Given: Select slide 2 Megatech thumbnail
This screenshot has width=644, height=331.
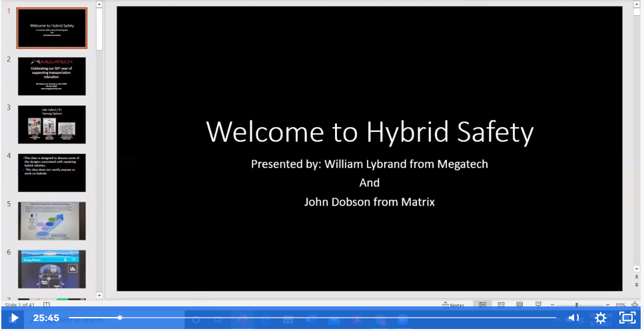Looking at the screenshot, I should (52, 76).
